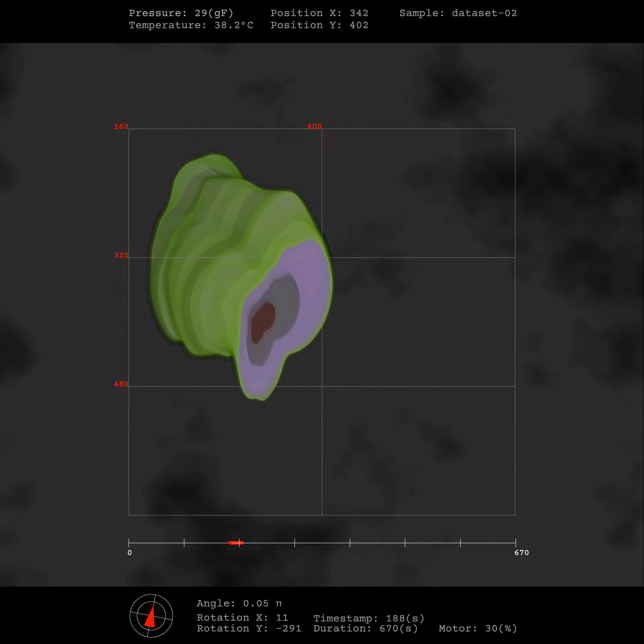
Task: Click the Motor: 30(%) readout
Action: pyautogui.click(x=478, y=628)
